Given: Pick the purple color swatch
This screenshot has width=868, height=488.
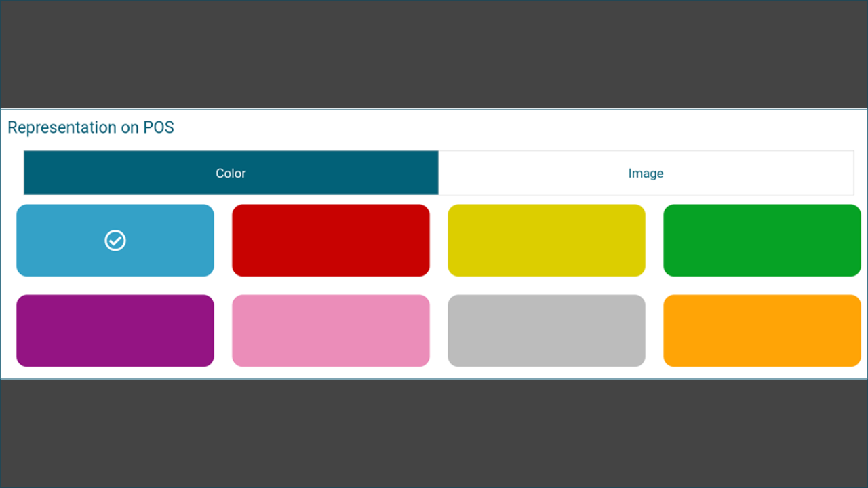Looking at the screenshot, I should (115, 331).
